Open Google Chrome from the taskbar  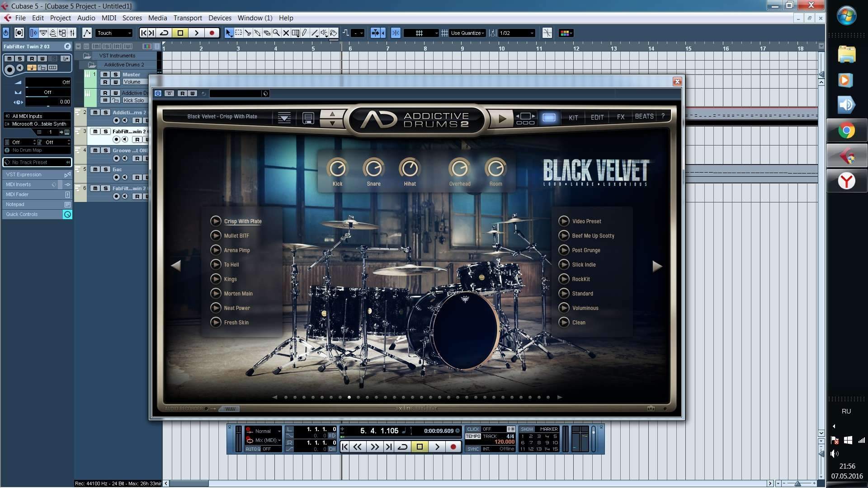(x=846, y=131)
